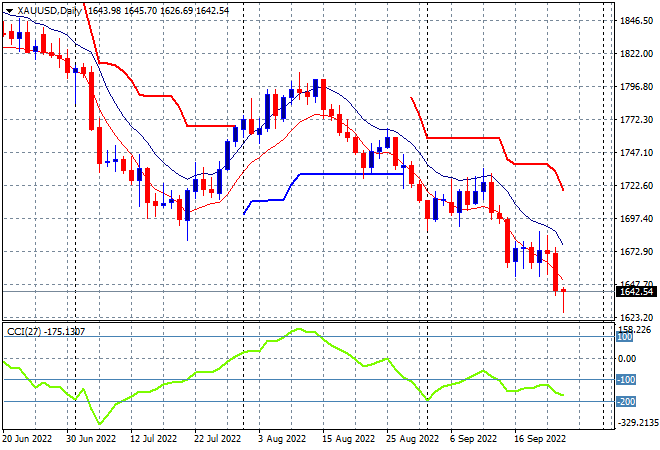The image size is (660, 450).
Task: Click the CCI scale value 0.00
Action: (627, 359)
